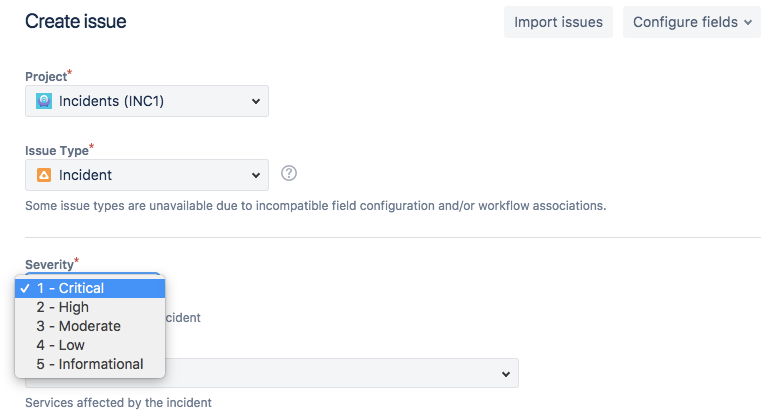Choose 5 - Informational severity
Image resolution: width=783 pixels, height=415 pixels.
(90, 364)
